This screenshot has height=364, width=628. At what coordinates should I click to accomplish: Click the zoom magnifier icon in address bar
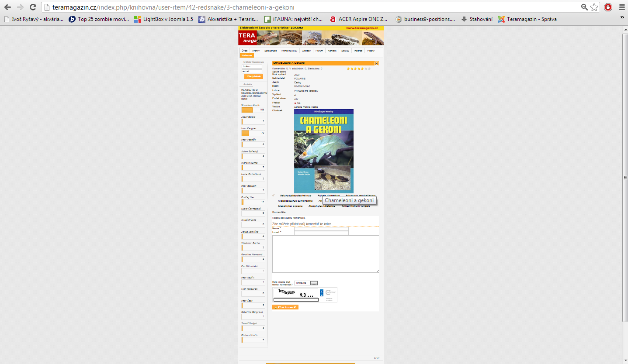[x=584, y=7]
